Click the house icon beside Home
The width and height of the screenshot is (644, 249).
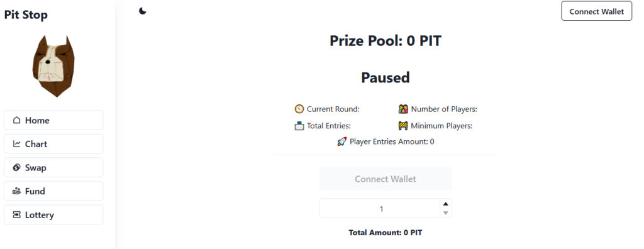(x=16, y=120)
